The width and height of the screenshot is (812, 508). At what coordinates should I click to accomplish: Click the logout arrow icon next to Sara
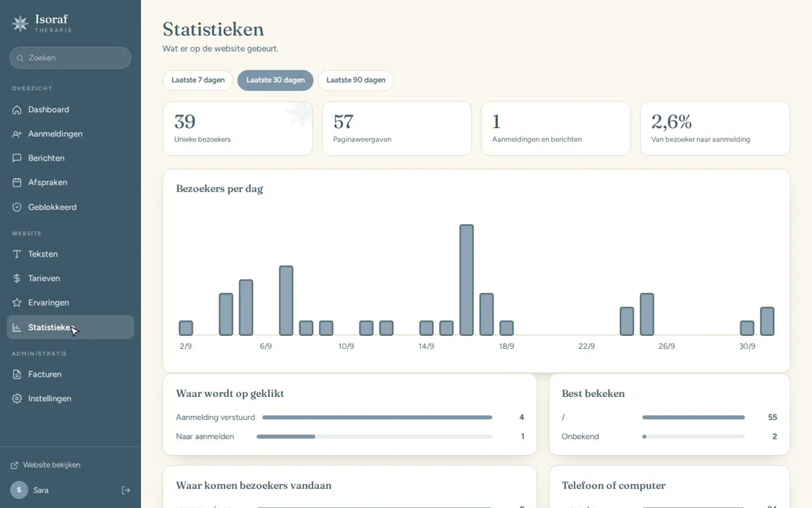click(x=126, y=490)
